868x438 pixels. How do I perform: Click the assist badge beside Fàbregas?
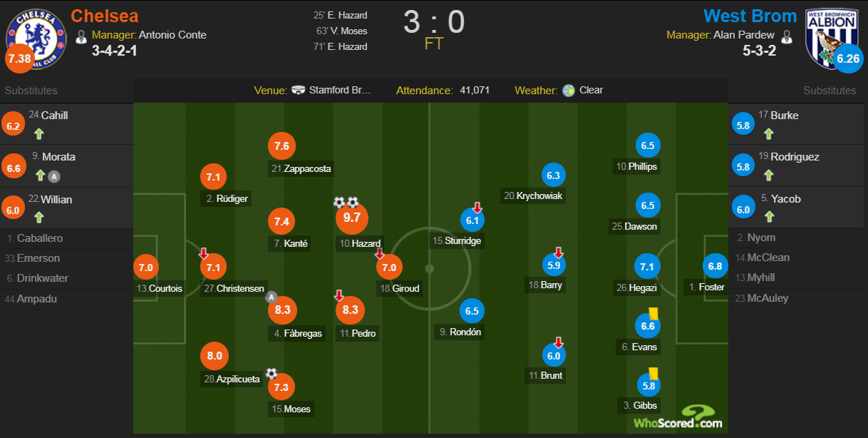coord(271,297)
